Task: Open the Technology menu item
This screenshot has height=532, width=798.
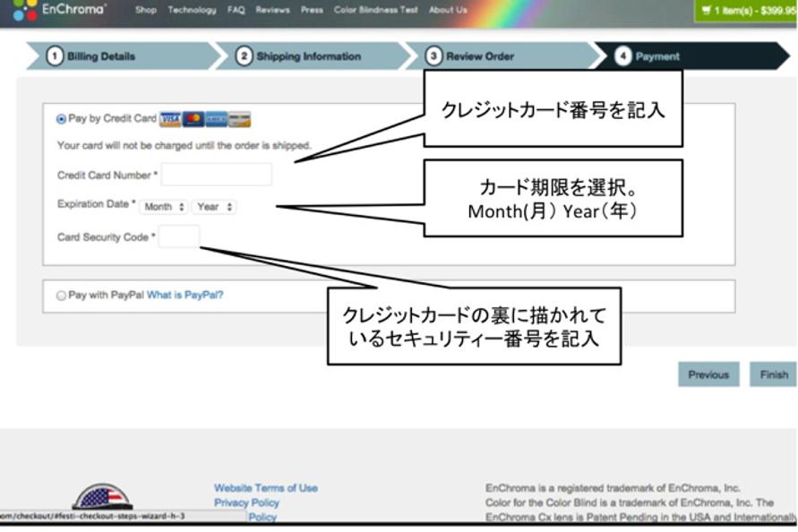Action: coord(192,10)
